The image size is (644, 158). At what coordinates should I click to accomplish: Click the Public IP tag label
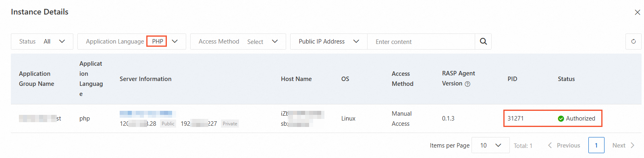(x=168, y=124)
